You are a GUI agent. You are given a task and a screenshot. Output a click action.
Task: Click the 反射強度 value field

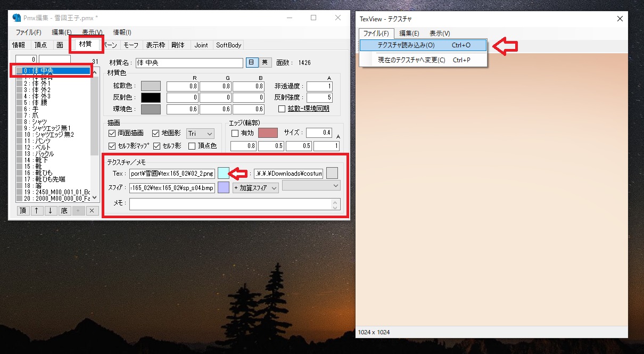[320, 97]
